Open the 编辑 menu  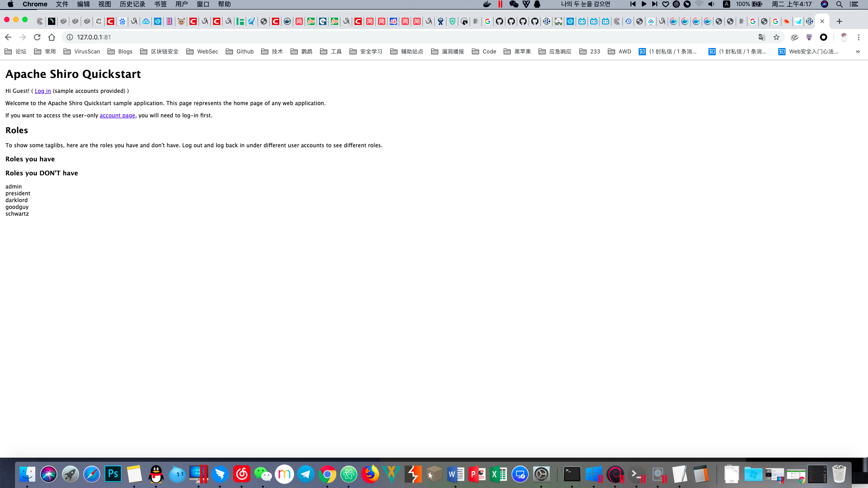(x=83, y=4)
